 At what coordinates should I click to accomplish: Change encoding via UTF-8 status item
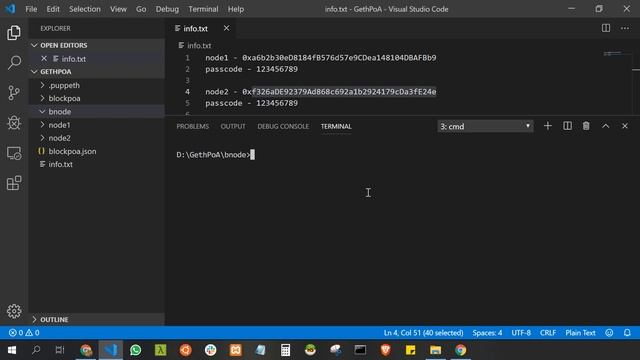[521, 333]
